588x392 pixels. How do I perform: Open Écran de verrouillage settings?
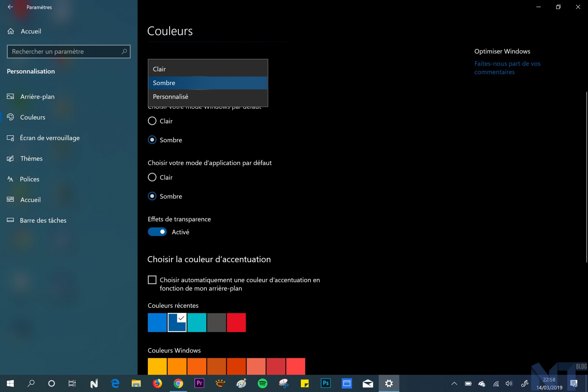[49, 138]
